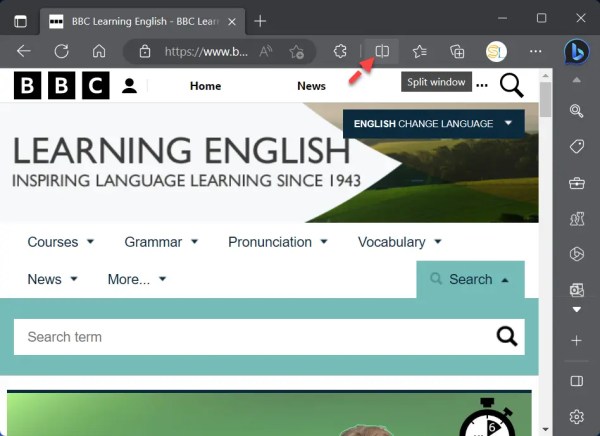Image resolution: width=600 pixels, height=436 pixels.
Task: Open the sidebar Shopping tag icon
Action: [x=577, y=146]
